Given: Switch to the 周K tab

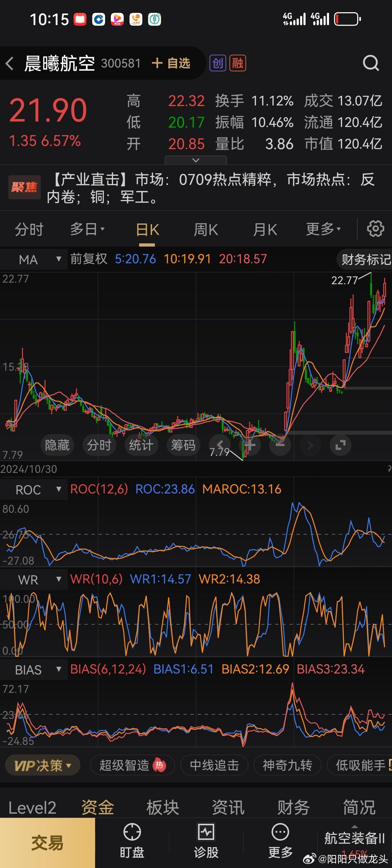Looking at the screenshot, I should pos(206,230).
